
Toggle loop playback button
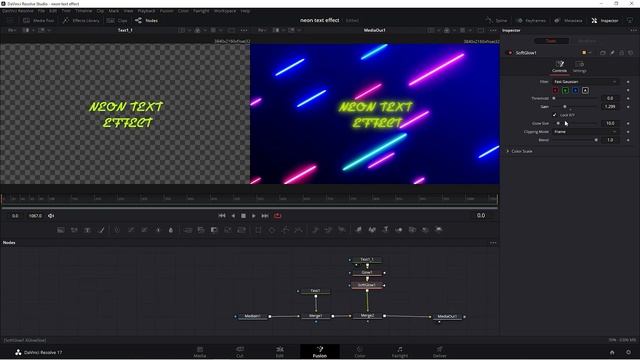[278, 216]
